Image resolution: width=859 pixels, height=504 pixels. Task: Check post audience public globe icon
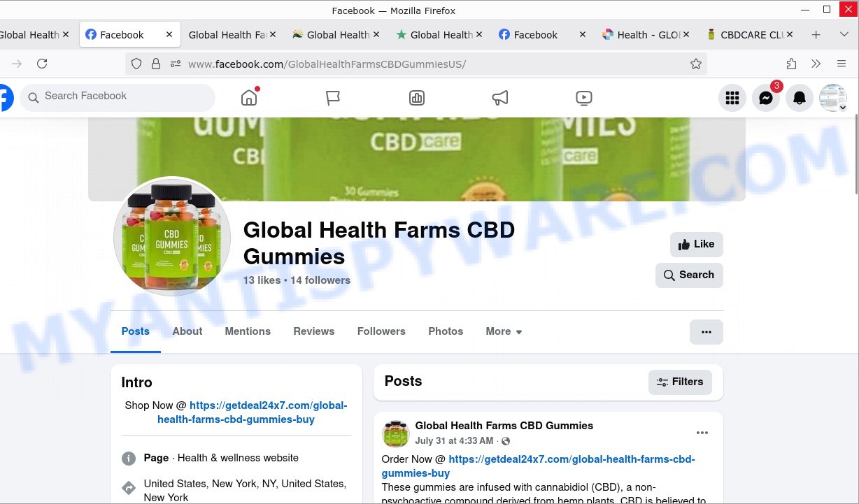click(506, 441)
